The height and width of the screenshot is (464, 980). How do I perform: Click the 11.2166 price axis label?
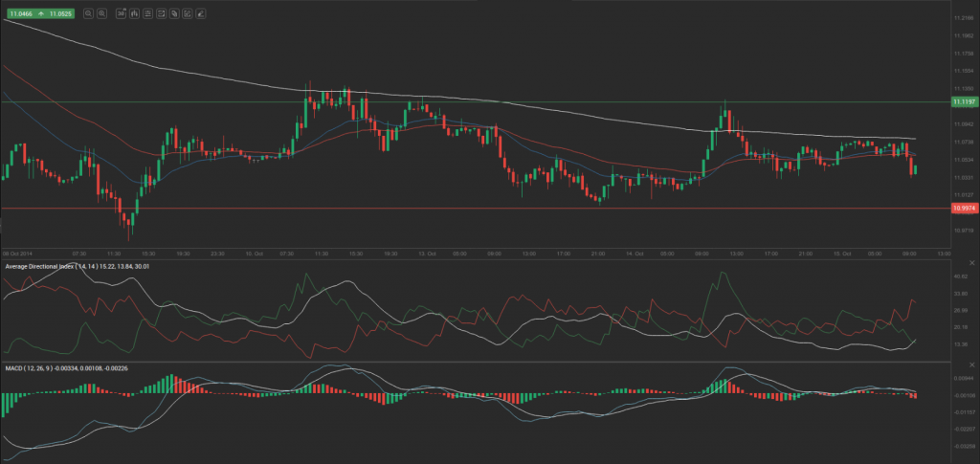tap(963, 19)
